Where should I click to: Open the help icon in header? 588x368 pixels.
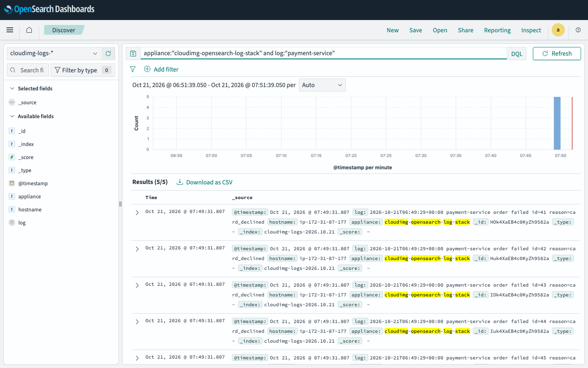578,30
